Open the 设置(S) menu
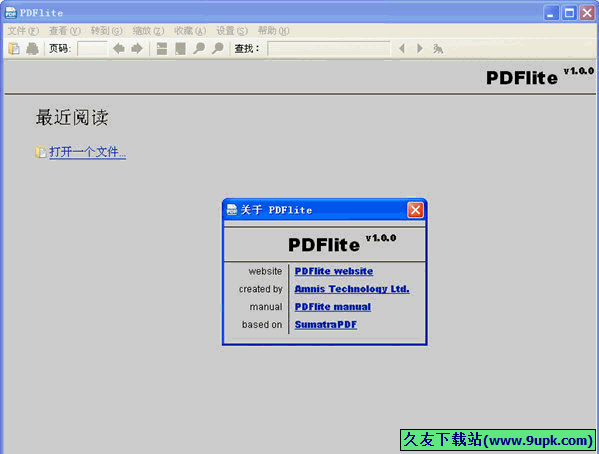Screen dimensions: 599x454 (x=232, y=31)
